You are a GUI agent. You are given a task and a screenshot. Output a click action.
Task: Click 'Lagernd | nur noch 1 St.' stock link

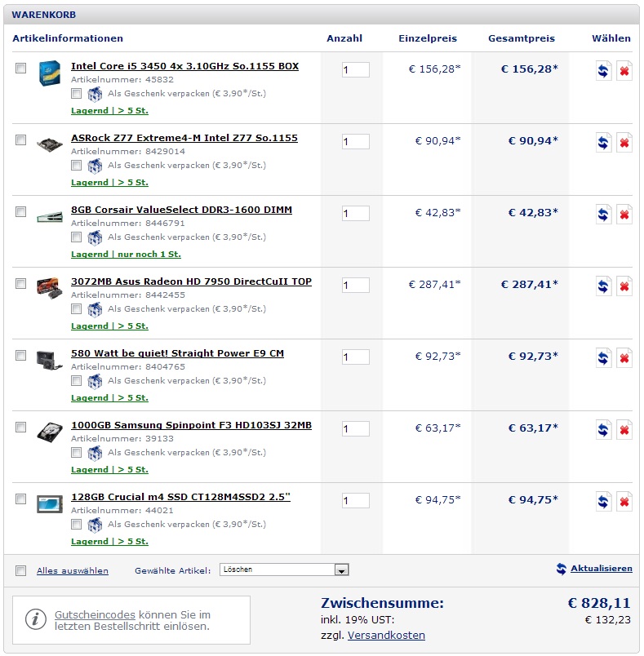pos(126,255)
